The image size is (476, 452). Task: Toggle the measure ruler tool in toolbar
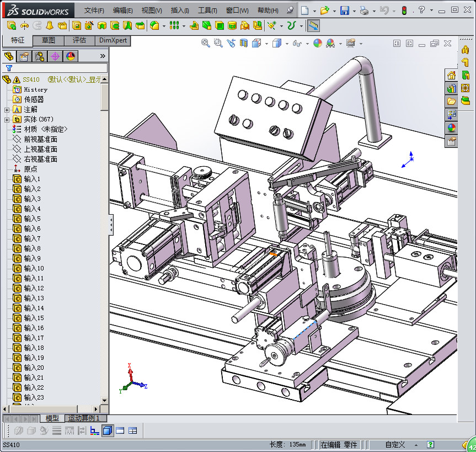(313, 25)
